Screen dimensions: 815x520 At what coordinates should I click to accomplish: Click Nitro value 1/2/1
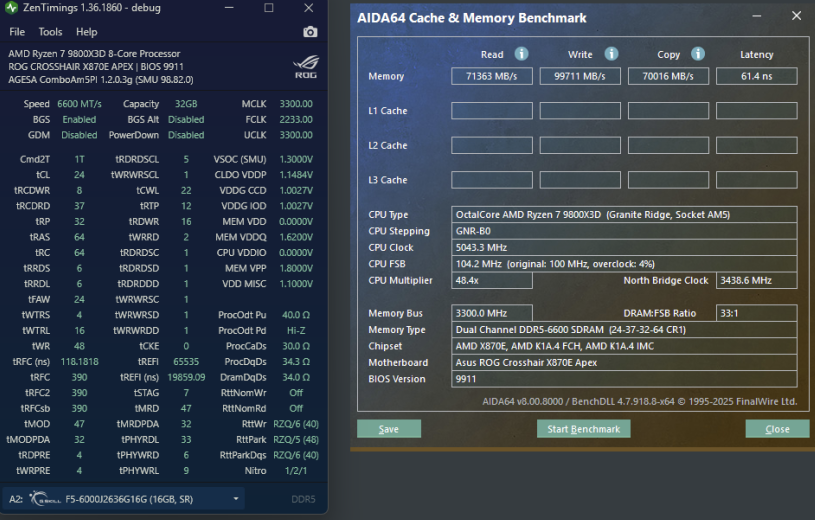tap(296, 471)
